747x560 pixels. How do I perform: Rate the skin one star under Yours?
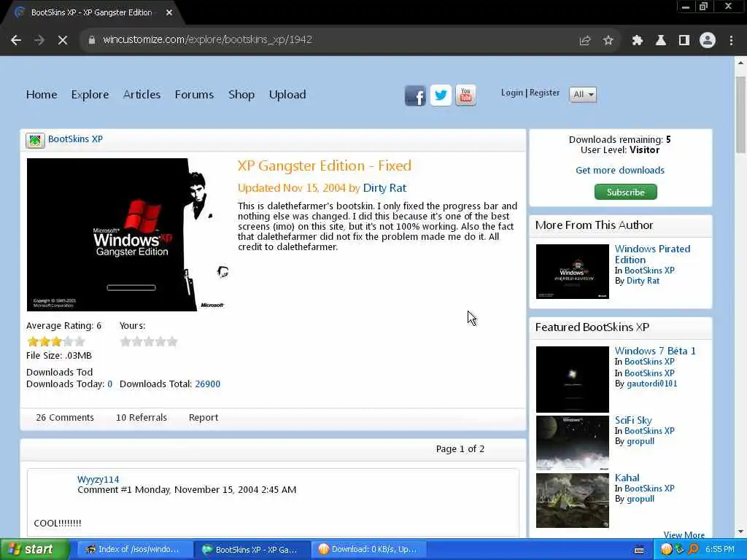[x=125, y=341]
